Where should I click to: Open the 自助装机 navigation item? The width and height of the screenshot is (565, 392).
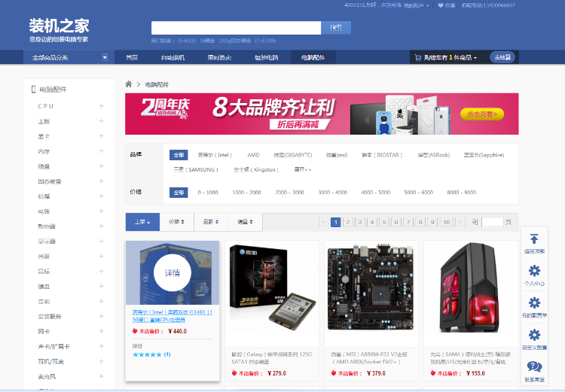point(173,57)
